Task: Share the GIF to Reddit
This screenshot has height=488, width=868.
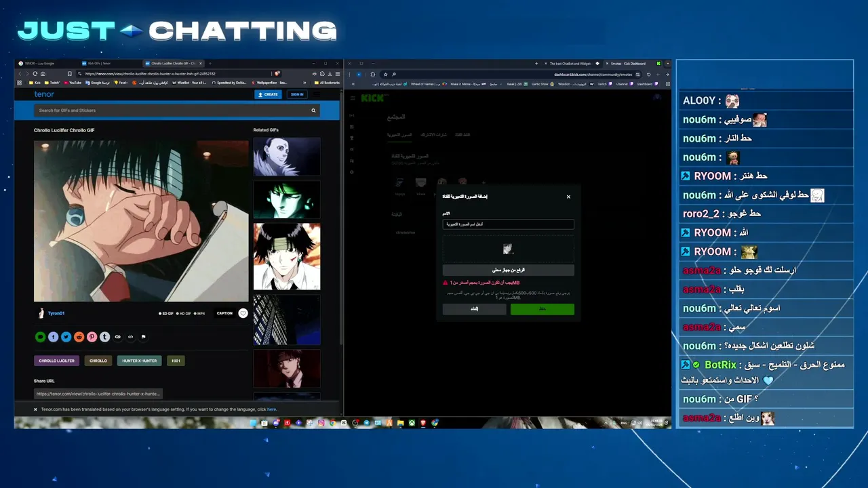Action: coord(79,337)
